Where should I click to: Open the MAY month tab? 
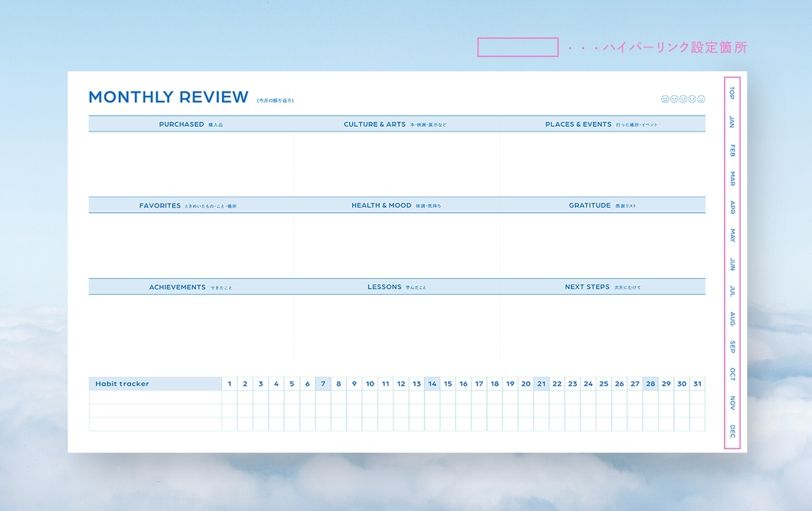point(732,235)
